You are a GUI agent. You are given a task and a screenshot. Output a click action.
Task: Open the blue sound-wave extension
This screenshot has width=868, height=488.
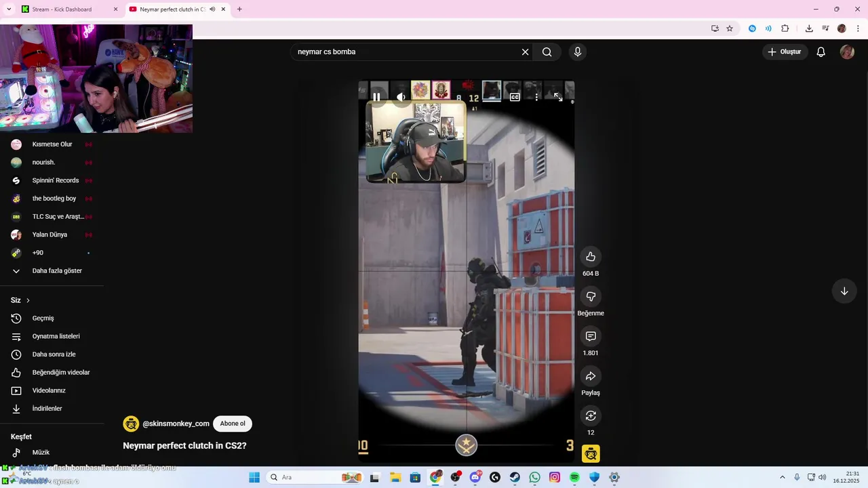pos(768,28)
